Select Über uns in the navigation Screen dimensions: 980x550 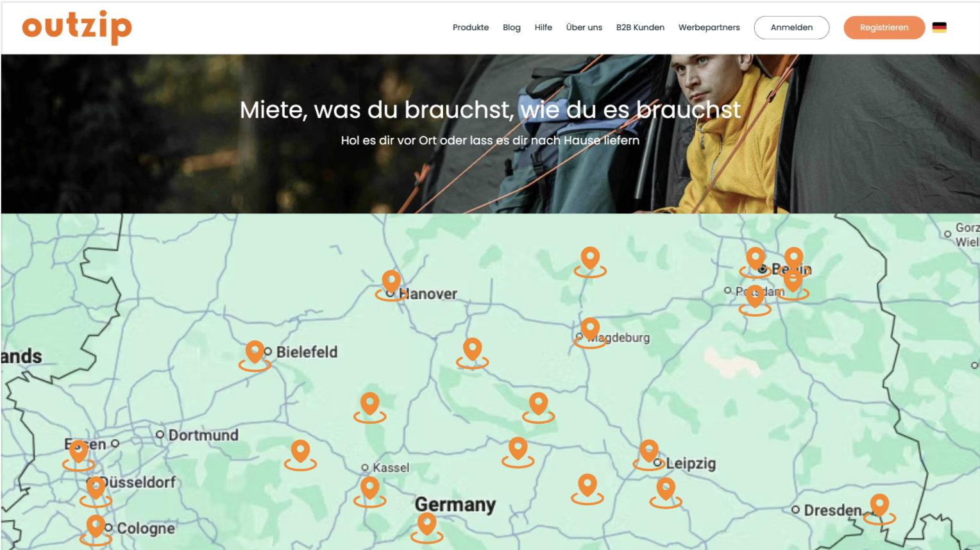584,28
